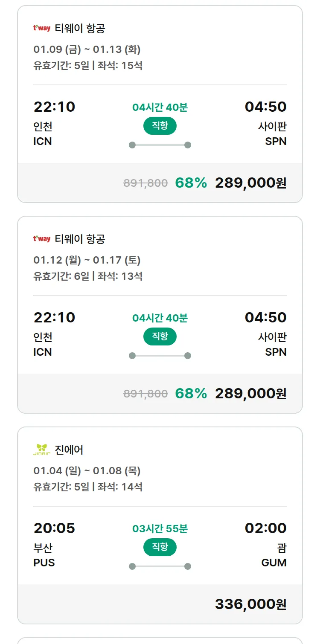320x644 pixels.
Task: Click the 20:05 부산 PUS departure time
Action: (54, 528)
